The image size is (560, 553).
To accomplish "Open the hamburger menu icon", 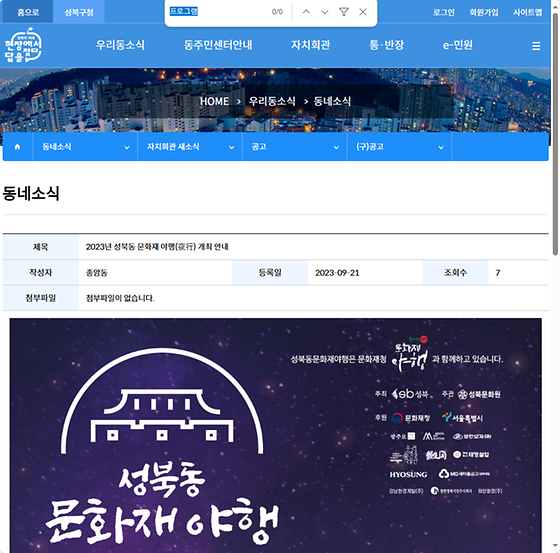I will pos(536,46).
